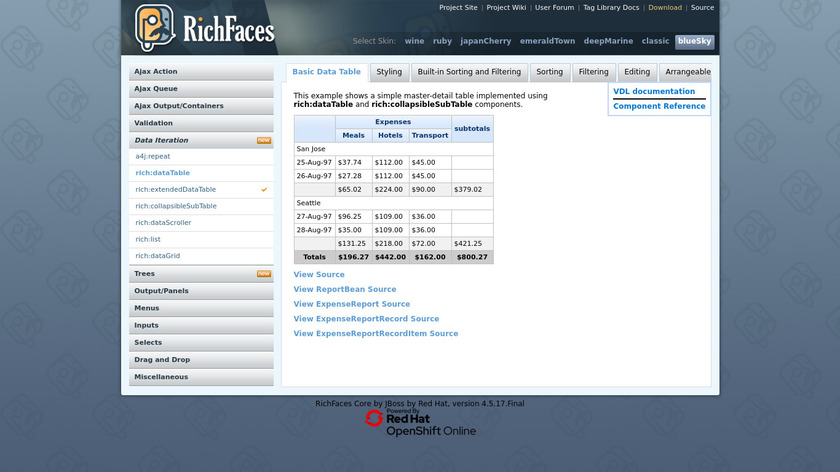Open VDL documentation link

pos(654,92)
